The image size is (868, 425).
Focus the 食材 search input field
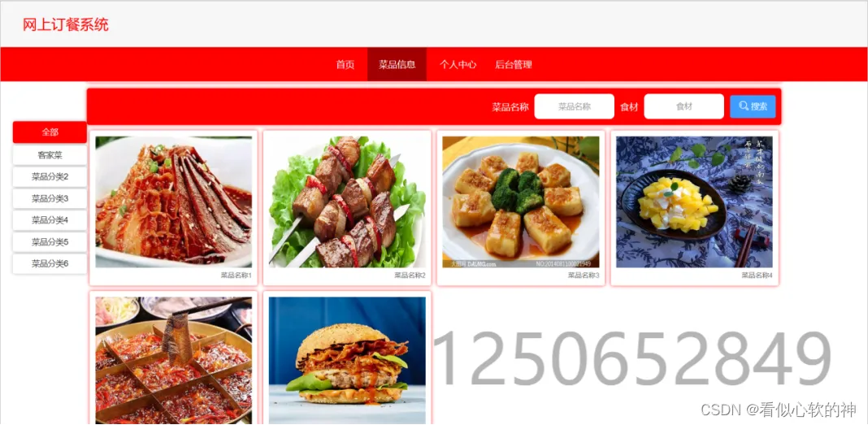click(684, 106)
